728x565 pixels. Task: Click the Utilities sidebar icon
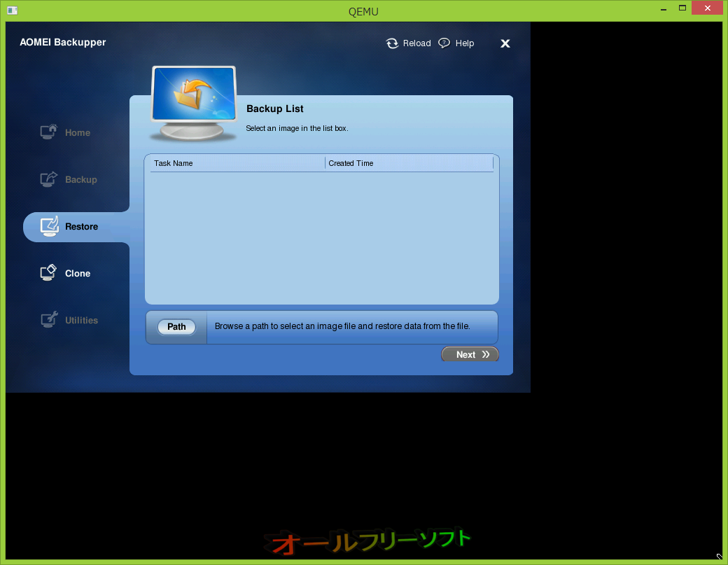49,319
